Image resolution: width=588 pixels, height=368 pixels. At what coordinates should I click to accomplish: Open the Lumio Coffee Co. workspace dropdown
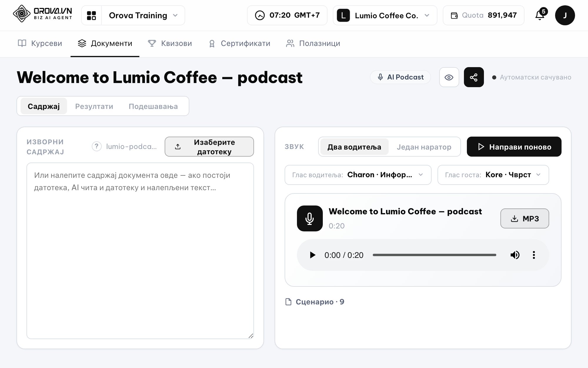[x=385, y=15]
